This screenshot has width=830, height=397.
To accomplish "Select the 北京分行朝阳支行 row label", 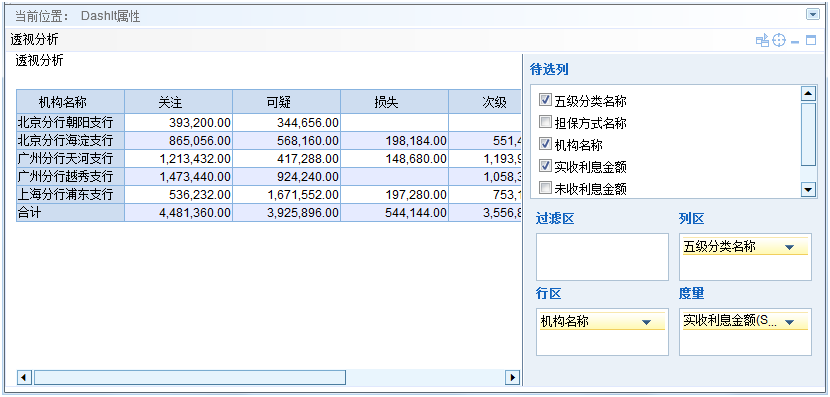I will pyautogui.click(x=70, y=123).
